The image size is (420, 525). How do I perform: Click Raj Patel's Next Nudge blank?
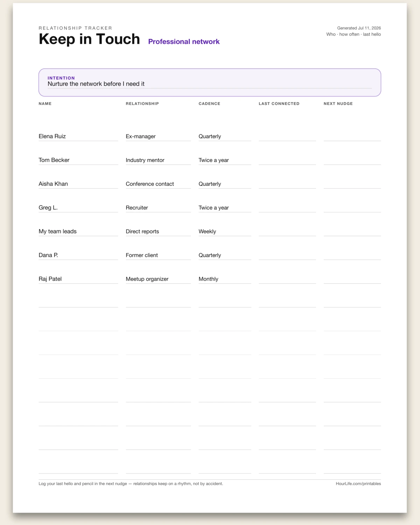352,279
